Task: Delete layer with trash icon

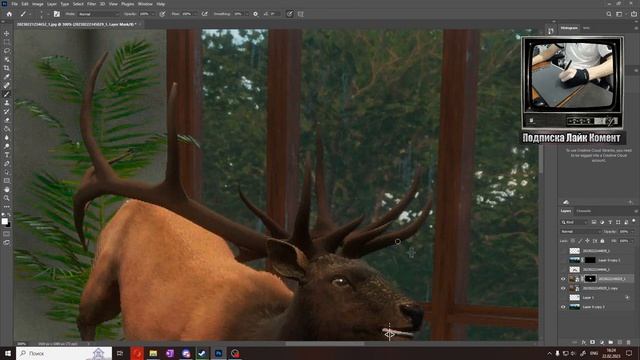Action: [x=629, y=342]
